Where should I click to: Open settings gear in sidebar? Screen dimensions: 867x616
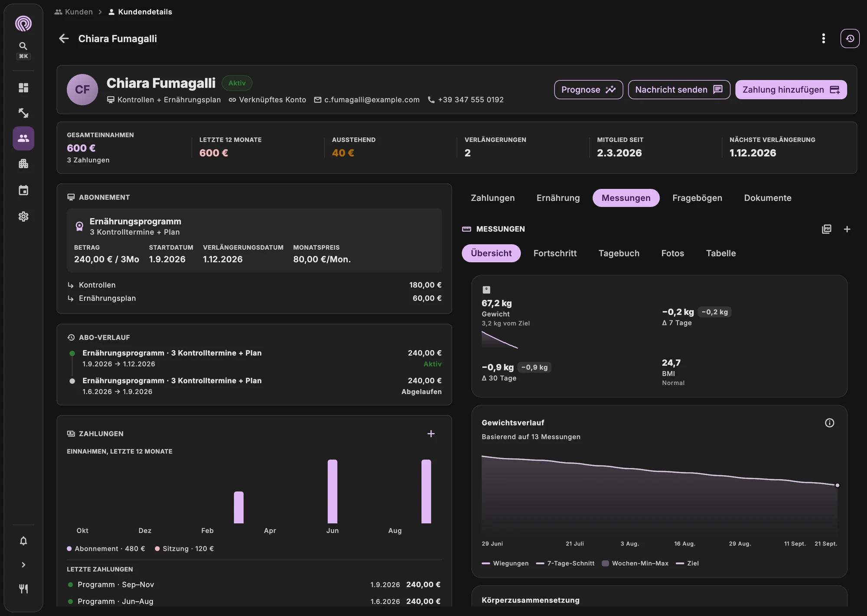(23, 217)
